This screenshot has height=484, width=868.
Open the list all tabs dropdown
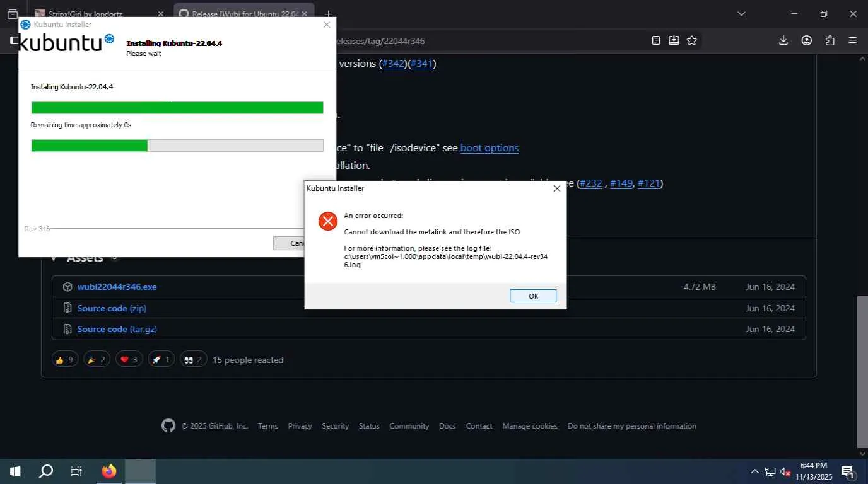click(x=742, y=14)
